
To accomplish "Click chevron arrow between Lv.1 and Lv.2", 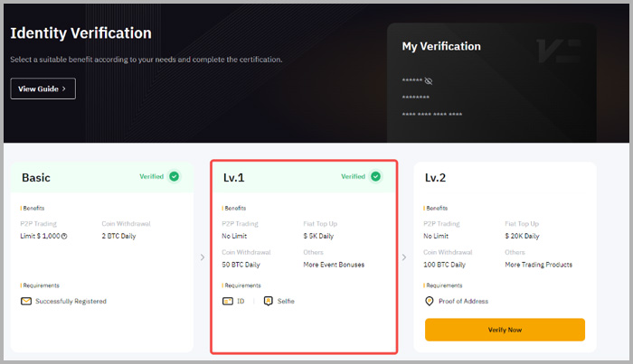I will [x=403, y=257].
